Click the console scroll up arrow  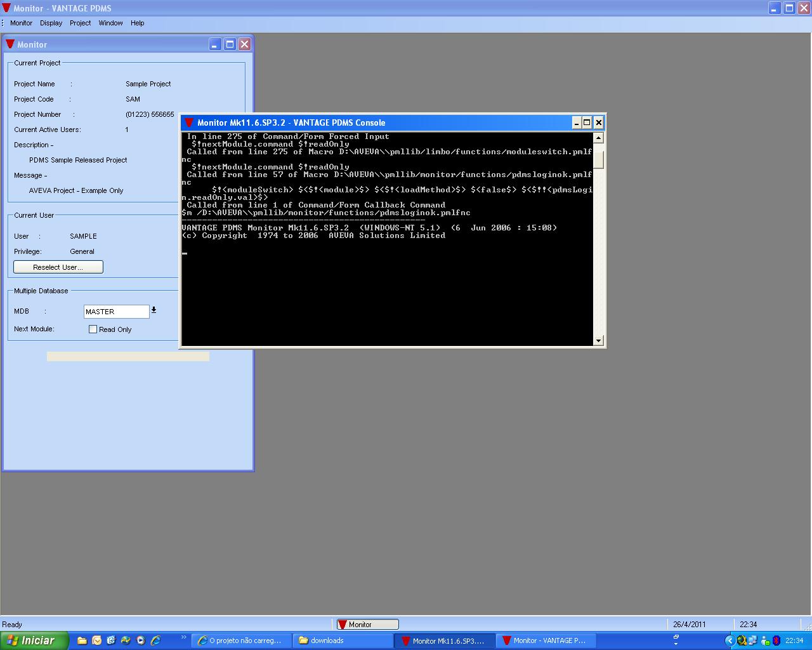(598, 138)
